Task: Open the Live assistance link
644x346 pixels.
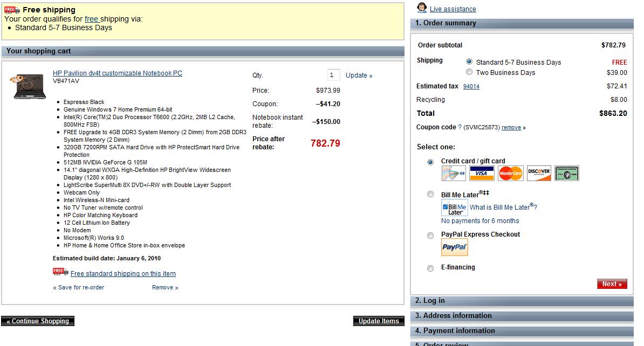Action: (x=453, y=9)
